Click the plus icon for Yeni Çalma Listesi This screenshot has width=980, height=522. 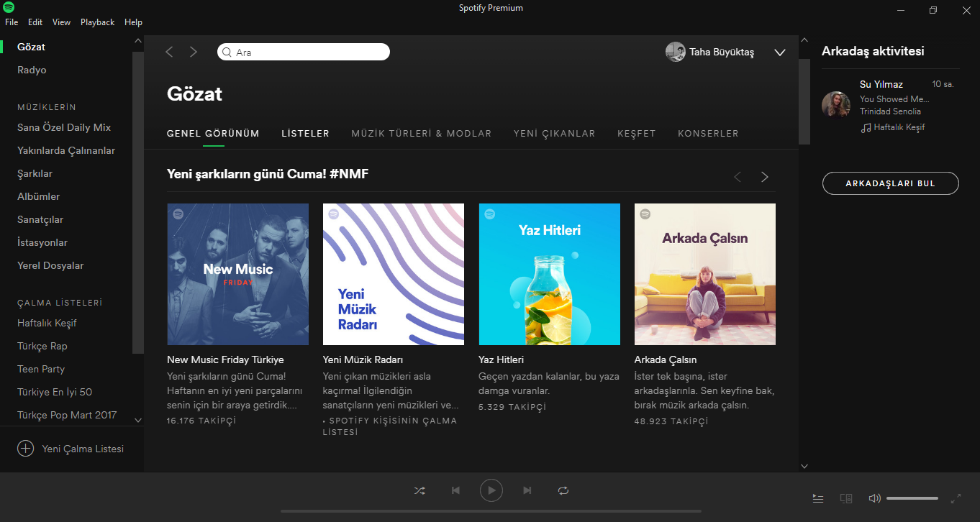(26, 449)
